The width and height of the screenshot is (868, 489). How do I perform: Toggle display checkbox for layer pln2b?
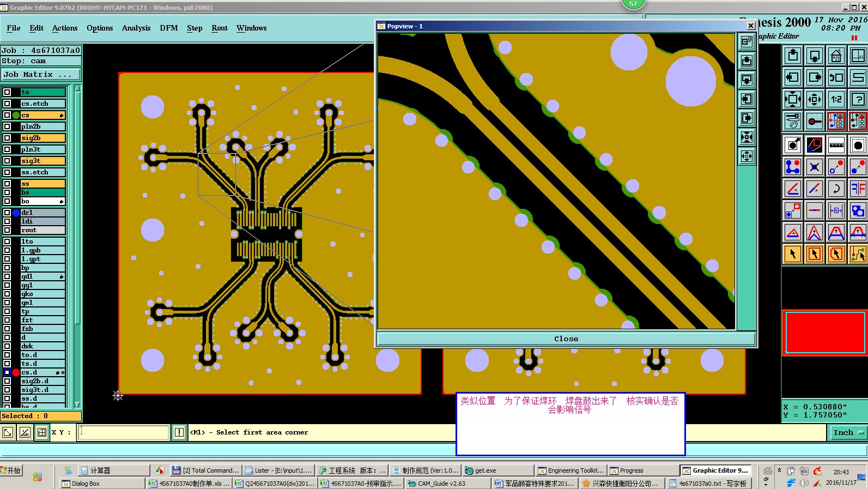[x=7, y=126]
